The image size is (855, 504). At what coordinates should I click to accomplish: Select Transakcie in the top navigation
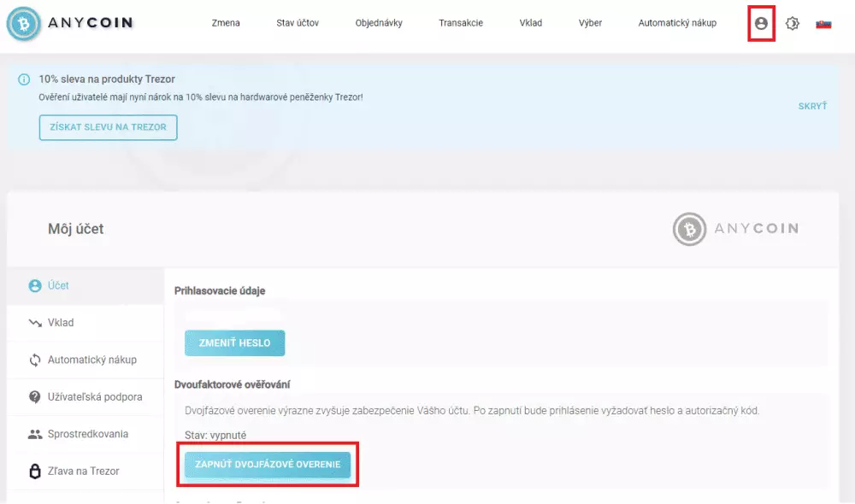[461, 23]
